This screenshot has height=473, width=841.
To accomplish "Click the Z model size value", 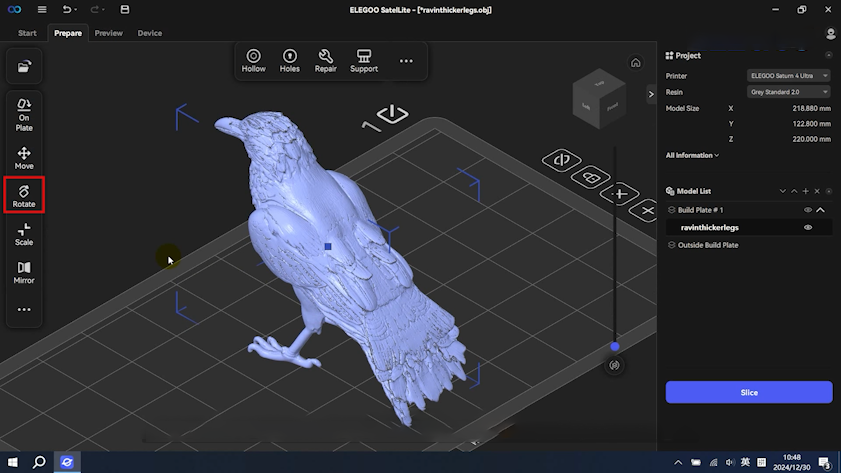I will click(x=812, y=139).
